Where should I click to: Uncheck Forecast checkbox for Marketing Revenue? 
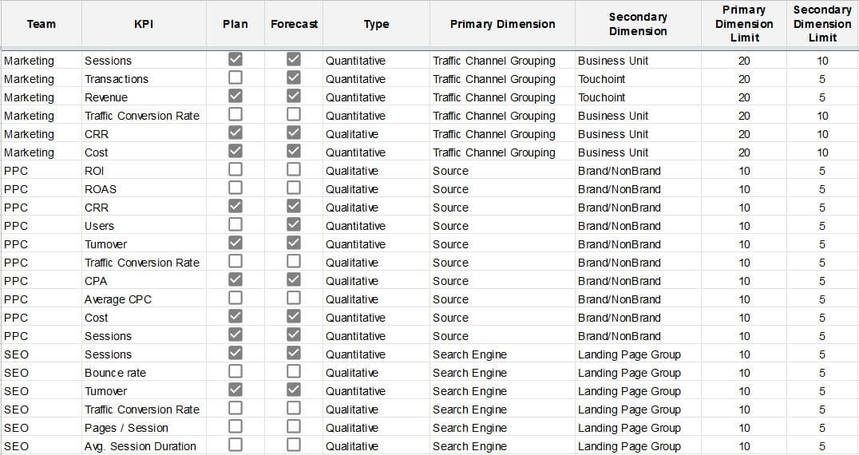click(x=294, y=96)
